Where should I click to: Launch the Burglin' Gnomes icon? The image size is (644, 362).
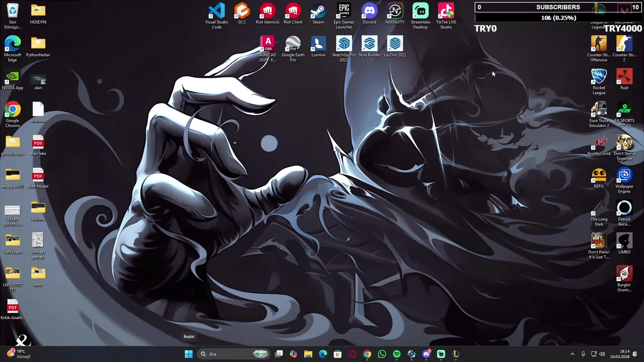(624, 279)
